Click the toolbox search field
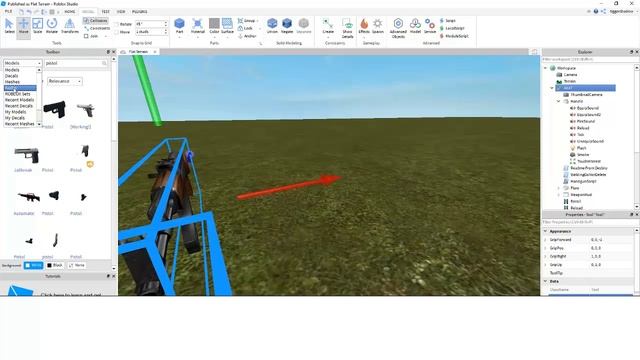The height and width of the screenshot is (360, 640). pos(76,63)
